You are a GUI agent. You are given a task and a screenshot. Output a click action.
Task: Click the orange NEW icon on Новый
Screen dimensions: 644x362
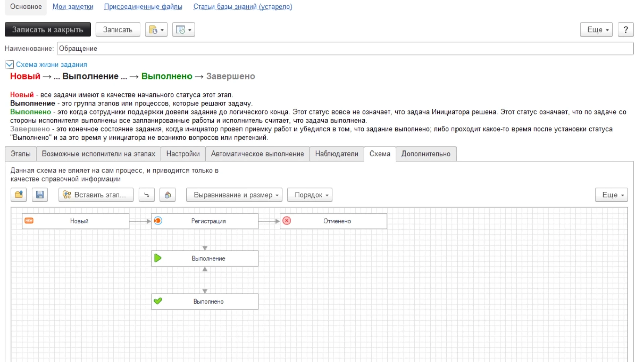(29, 220)
